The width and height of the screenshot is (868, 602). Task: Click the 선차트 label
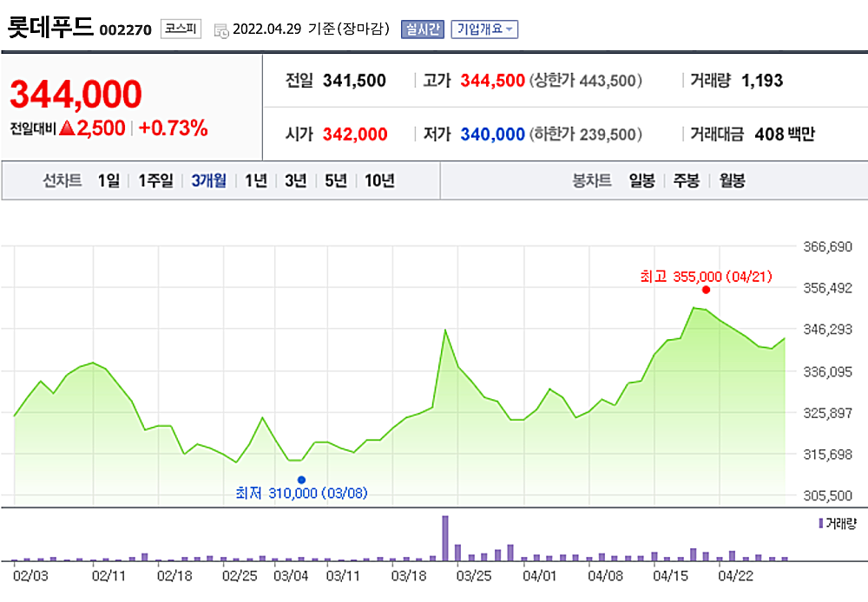click(62, 180)
